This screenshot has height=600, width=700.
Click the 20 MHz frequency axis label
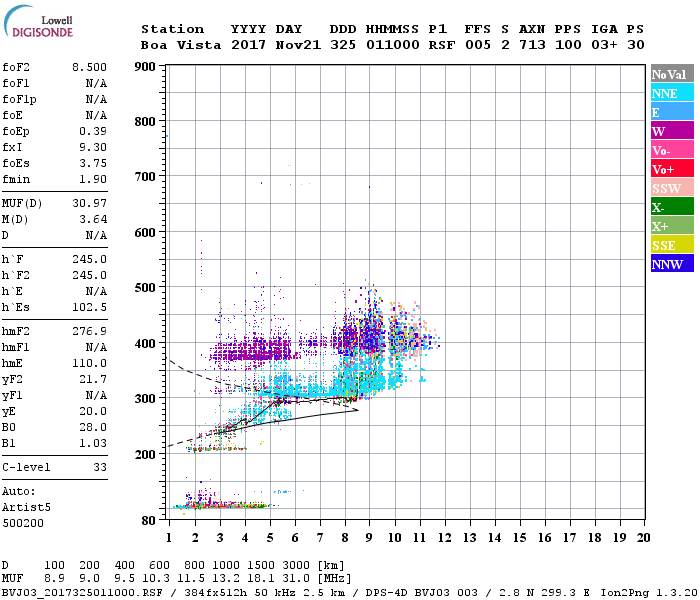[642, 538]
